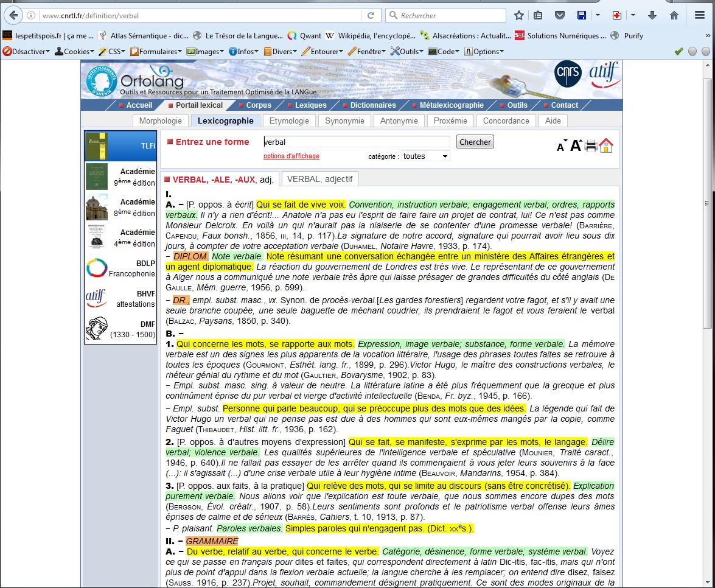Click the browser Rechercher search box
This screenshot has width=715, height=588.
[447, 15]
